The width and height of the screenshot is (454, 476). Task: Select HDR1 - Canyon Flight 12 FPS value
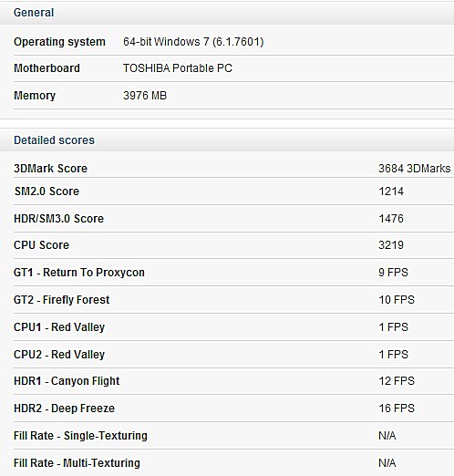click(397, 381)
